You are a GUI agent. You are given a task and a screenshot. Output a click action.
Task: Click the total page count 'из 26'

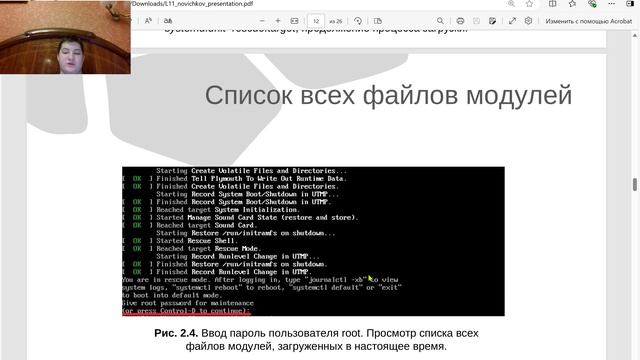pos(336,21)
